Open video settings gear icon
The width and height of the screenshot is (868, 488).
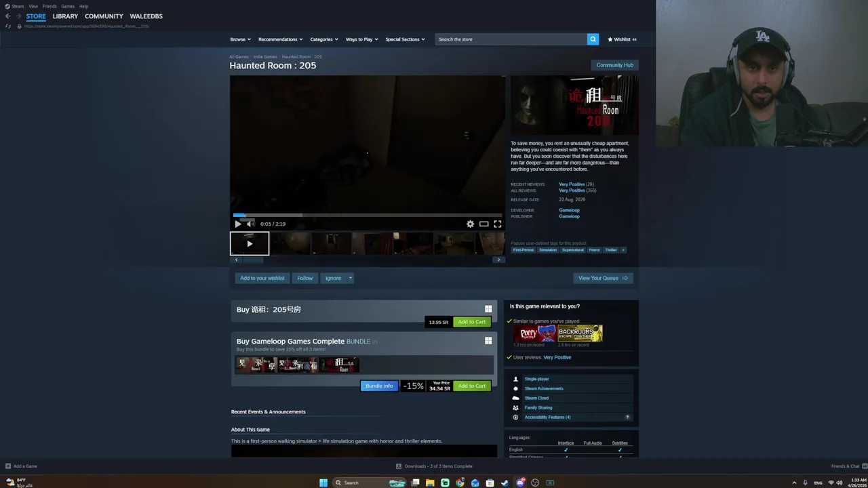[470, 224]
